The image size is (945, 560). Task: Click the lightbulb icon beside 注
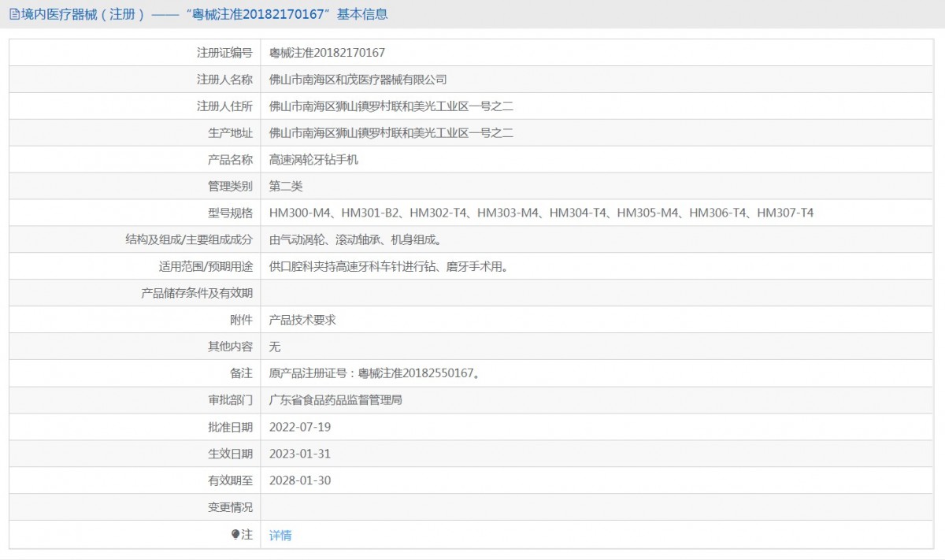235,535
